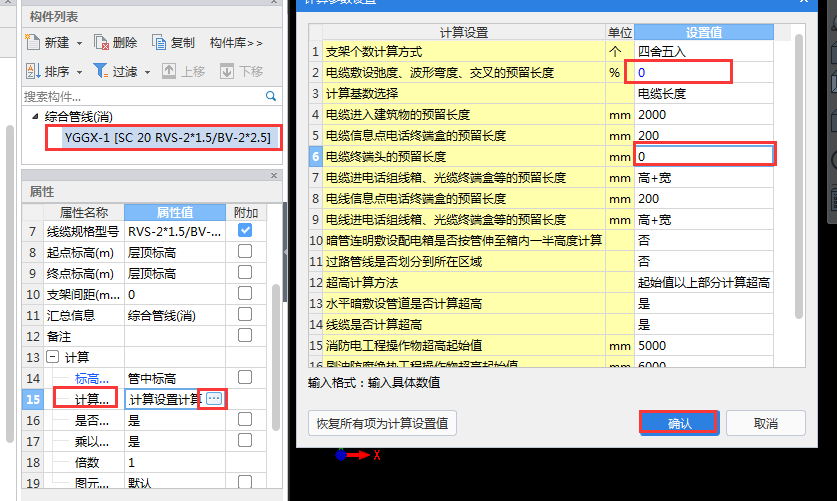The image size is (837, 501).
Task: Click the 计算设置 column header
Action: pos(464,32)
